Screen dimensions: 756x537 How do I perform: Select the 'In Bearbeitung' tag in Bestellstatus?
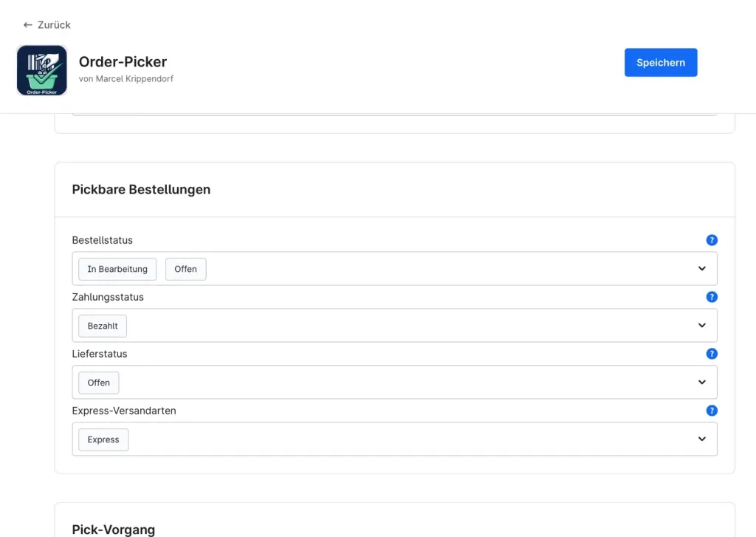117,269
